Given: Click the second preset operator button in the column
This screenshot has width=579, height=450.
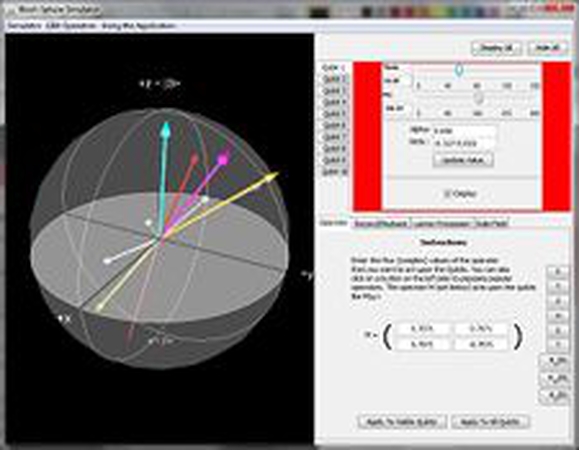Looking at the screenshot, I should point(557,286).
